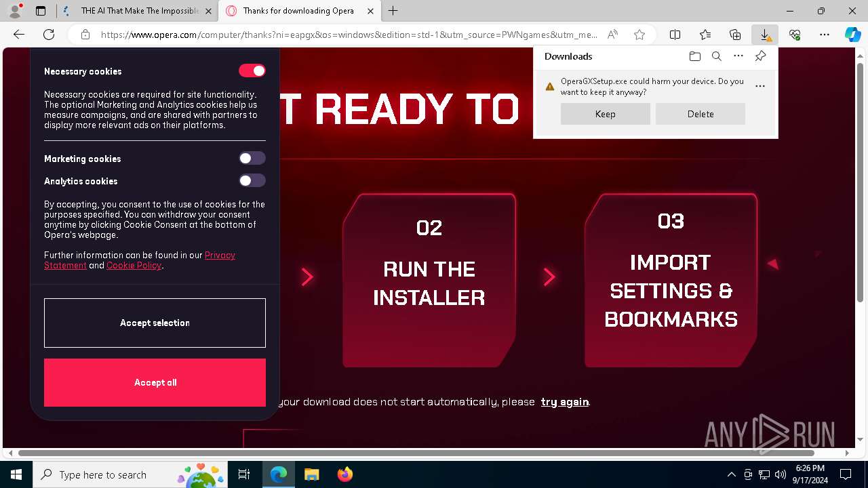The height and width of the screenshot is (488, 868).
Task: Toggle Necessary cookies switch
Action: click(252, 70)
